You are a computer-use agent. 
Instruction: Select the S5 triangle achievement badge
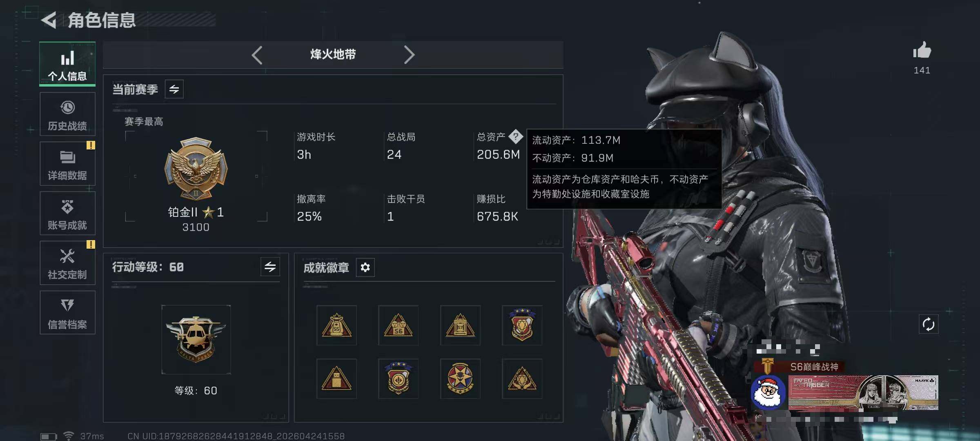click(x=336, y=325)
